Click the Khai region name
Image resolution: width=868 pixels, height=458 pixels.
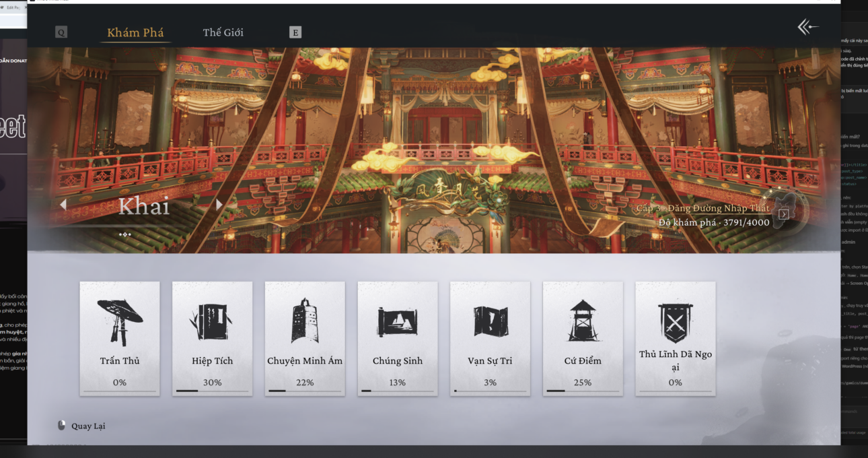click(143, 207)
